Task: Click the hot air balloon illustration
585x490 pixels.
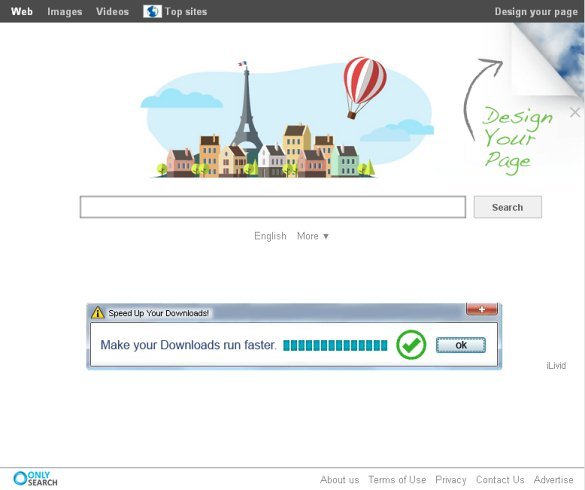Action: 365,88
